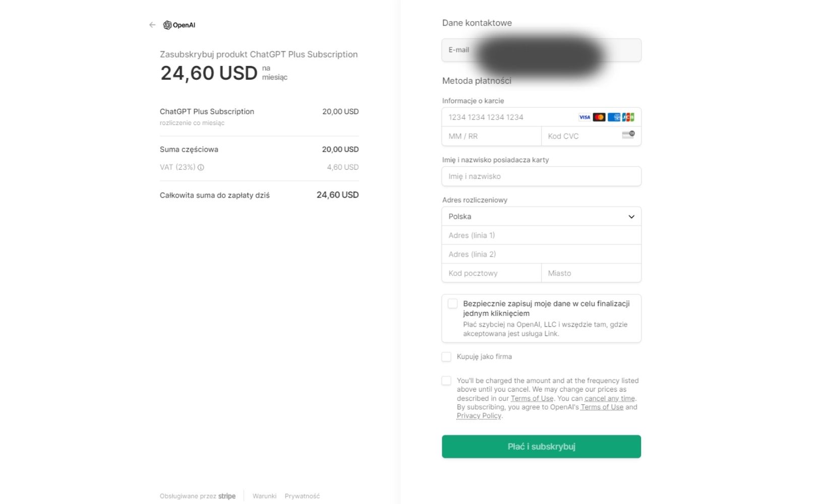
Task: Click the Mastercard icon
Action: pyautogui.click(x=600, y=117)
